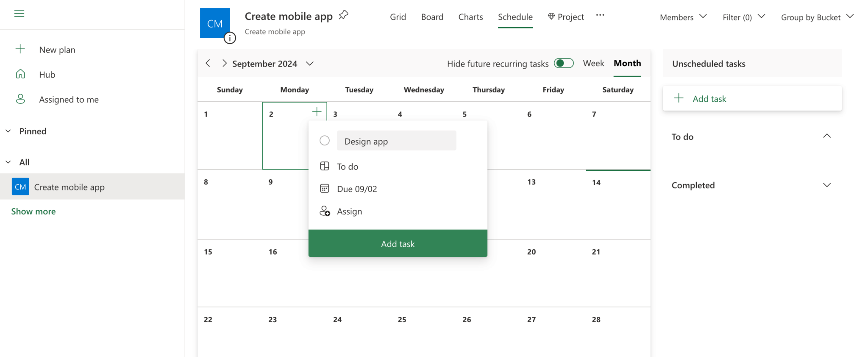Image resolution: width=868 pixels, height=357 pixels.
Task: Open the more options ellipsis
Action: click(x=600, y=15)
